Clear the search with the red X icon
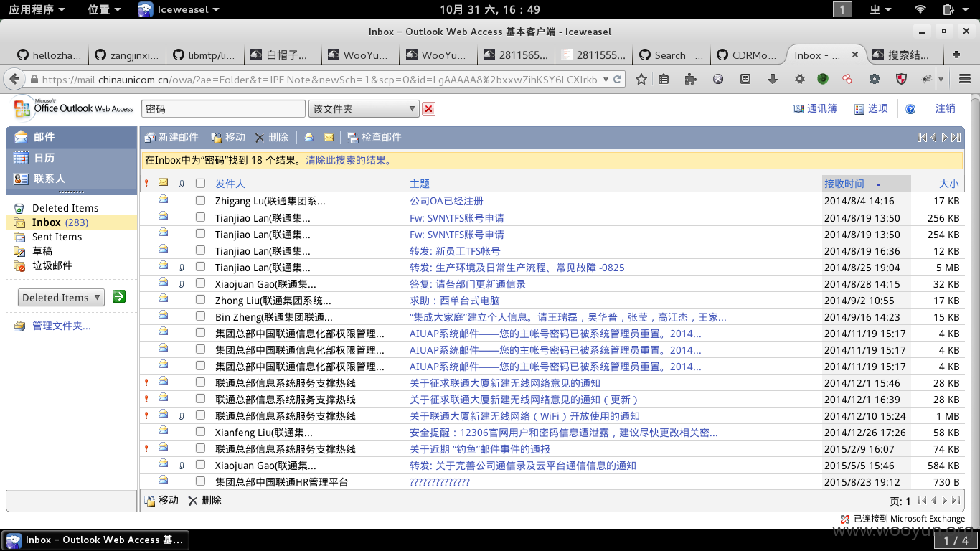The image size is (980, 551). pos(429,109)
